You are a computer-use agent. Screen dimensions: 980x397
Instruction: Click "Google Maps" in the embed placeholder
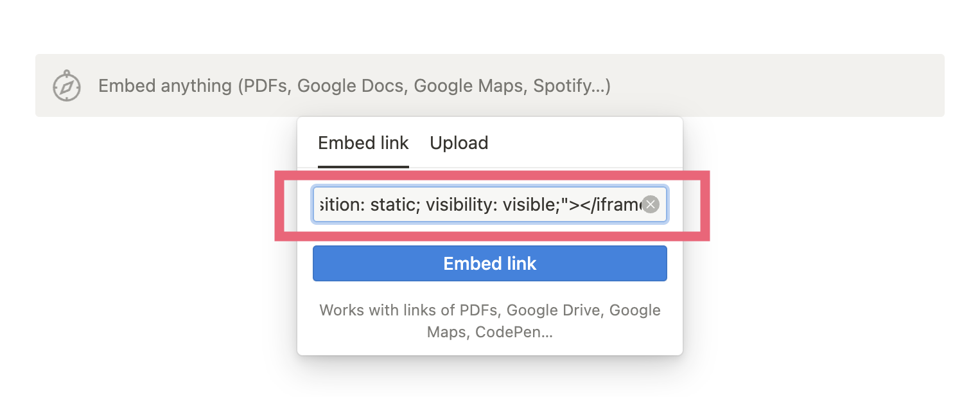pyautogui.click(x=469, y=86)
